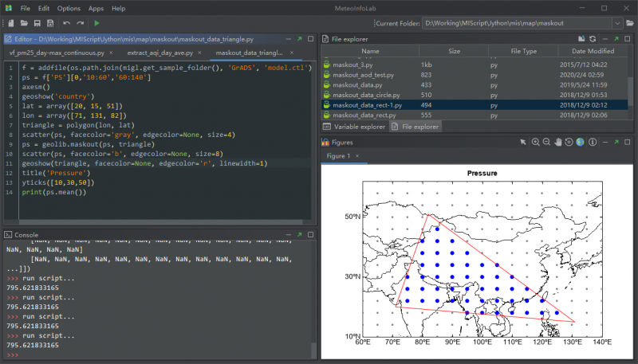
Task: Toggle maximize on the Console panel
Action: (310, 235)
